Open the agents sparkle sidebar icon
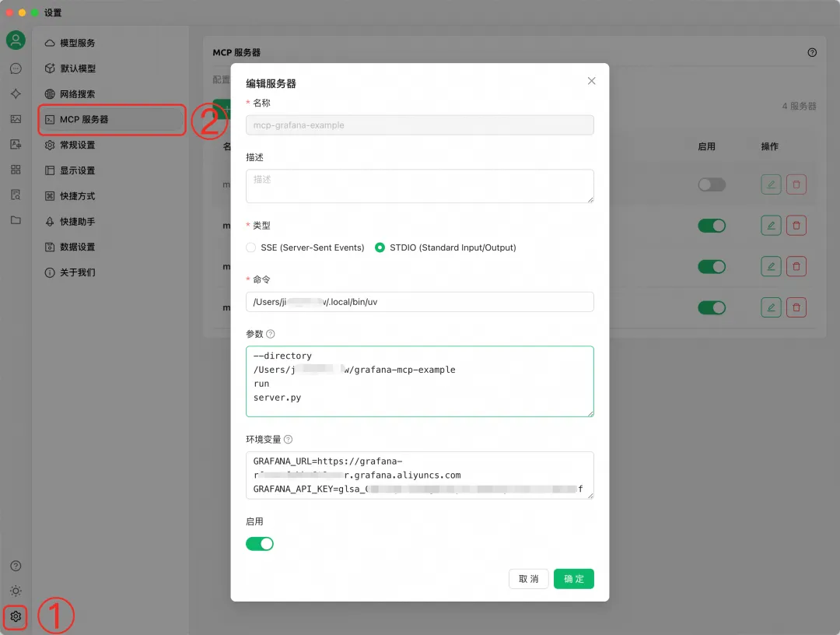The width and height of the screenshot is (840, 635). pos(16,94)
